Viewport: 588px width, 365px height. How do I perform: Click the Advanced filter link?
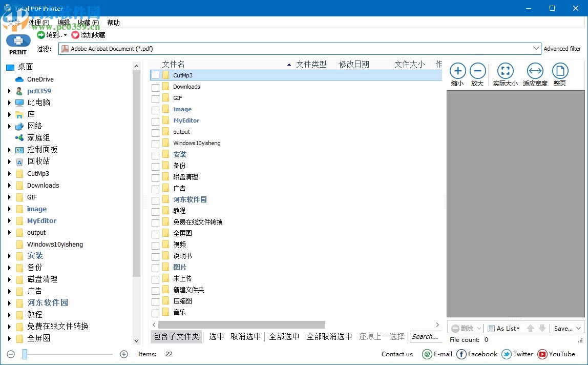tap(562, 48)
